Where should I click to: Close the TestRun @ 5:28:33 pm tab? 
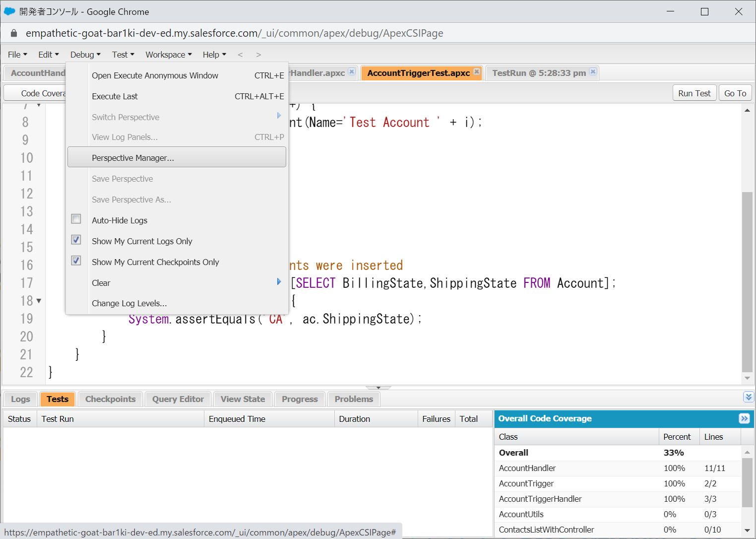(x=593, y=71)
